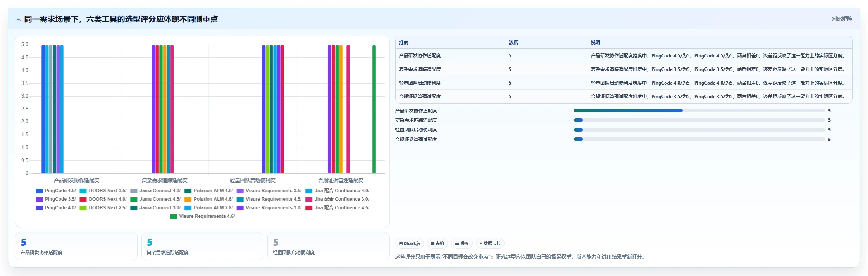Click the 进度 tag chip

[x=462, y=243]
